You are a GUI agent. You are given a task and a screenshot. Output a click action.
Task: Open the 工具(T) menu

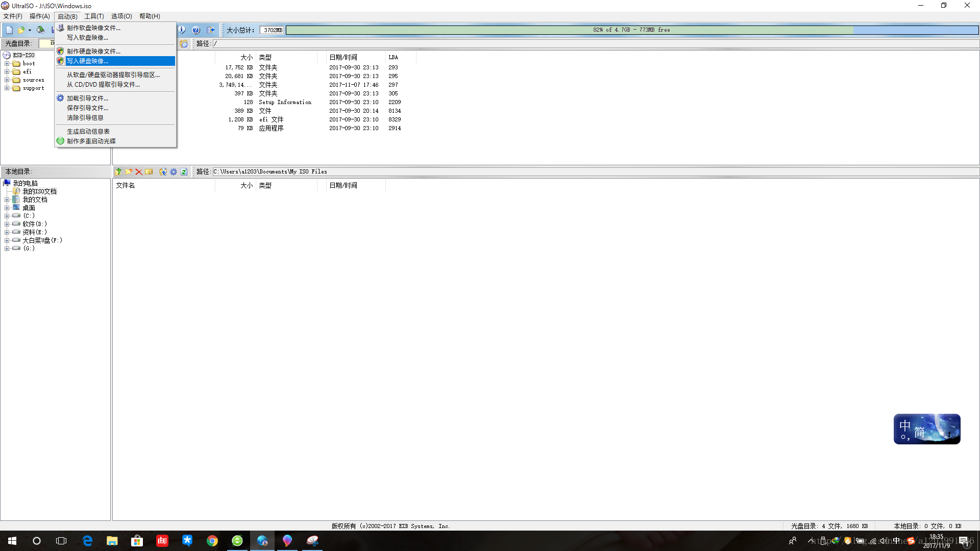coord(94,16)
